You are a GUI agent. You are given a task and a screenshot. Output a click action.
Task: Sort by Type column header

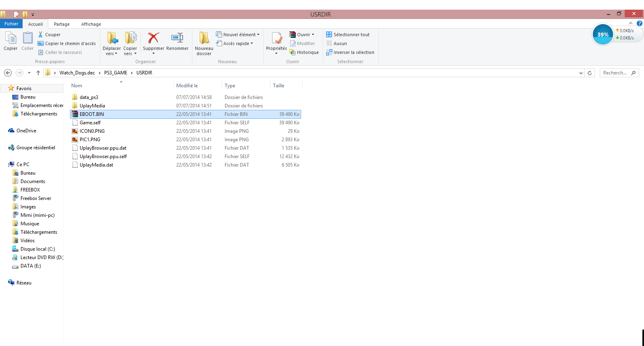pyautogui.click(x=230, y=86)
